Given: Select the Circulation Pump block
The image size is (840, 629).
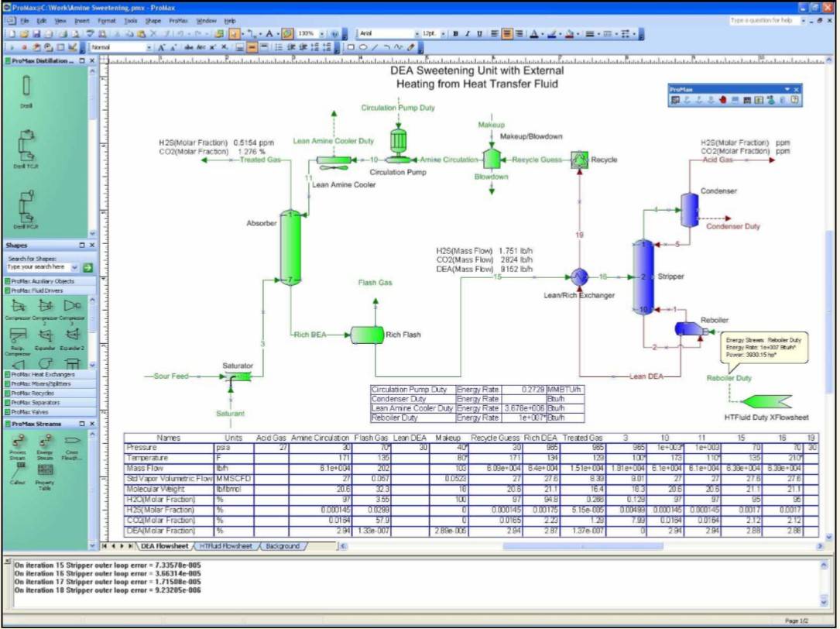Looking at the screenshot, I should (x=398, y=145).
